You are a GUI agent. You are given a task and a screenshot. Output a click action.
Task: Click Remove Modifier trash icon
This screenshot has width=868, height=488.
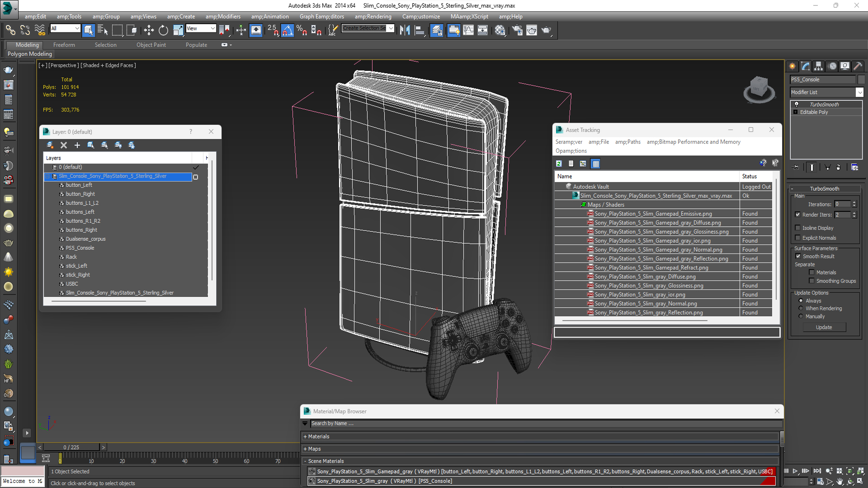(839, 167)
